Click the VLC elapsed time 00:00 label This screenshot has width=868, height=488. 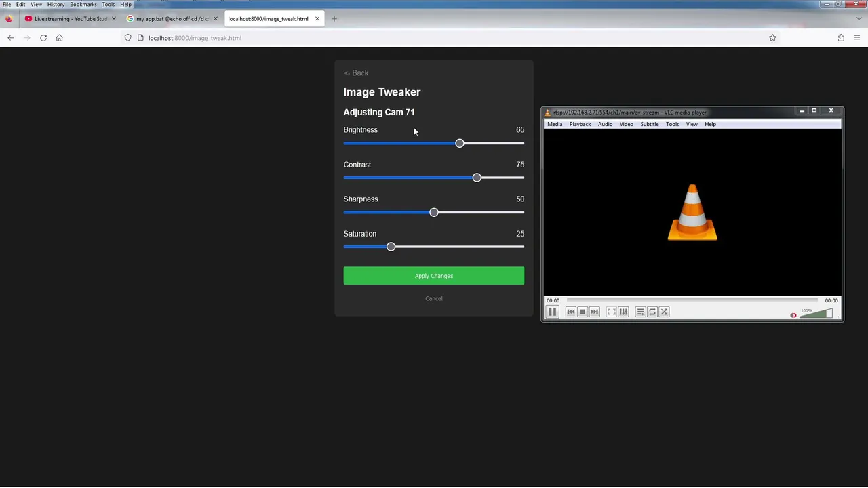point(553,300)
